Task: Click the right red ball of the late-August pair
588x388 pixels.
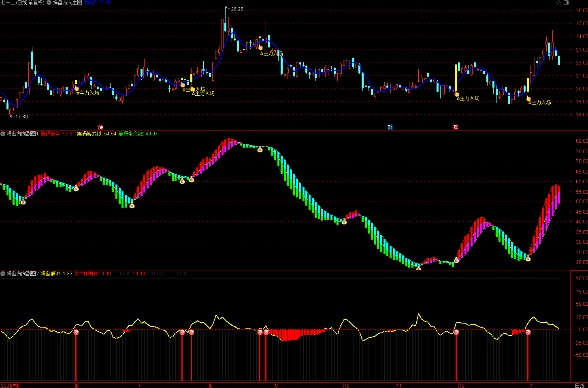Action: pyautogui.click(x=266, y=332)
